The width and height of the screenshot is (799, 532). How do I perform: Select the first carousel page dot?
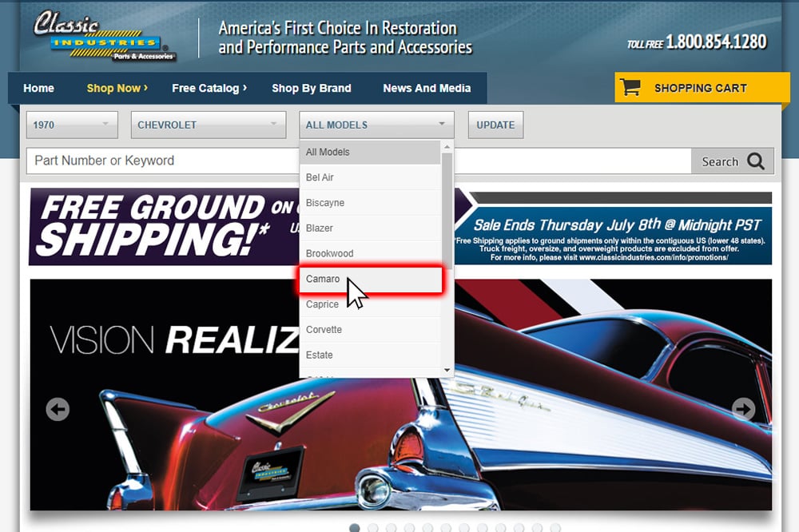(355, 528)
